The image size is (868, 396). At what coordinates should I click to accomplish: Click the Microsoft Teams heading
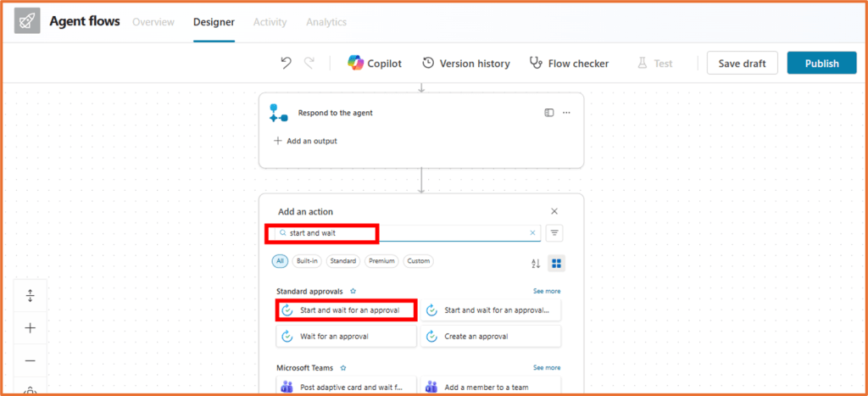pyautogui.click(x=304, y=367)
